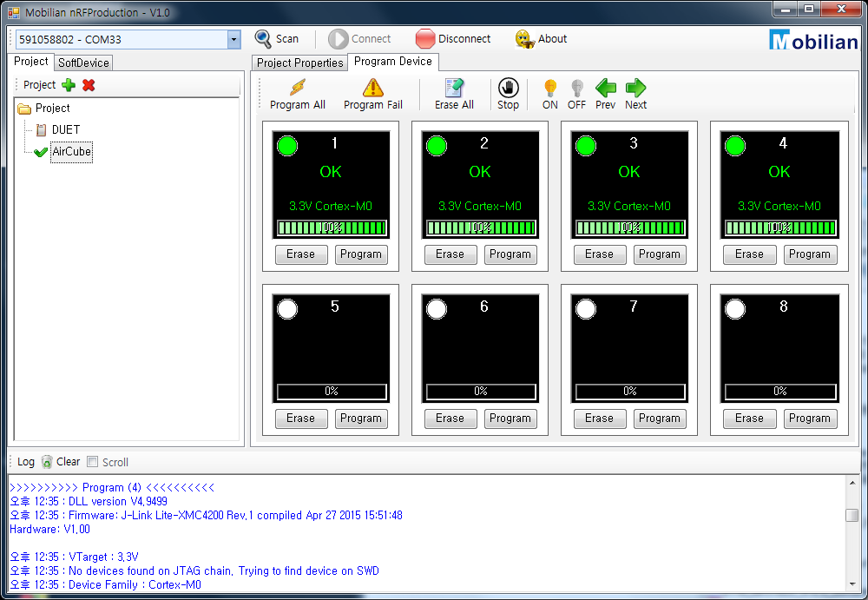Click the Program Fail warning icon
Screen dimensions: 868x600
pyautogui.click(x=372, y=87)
